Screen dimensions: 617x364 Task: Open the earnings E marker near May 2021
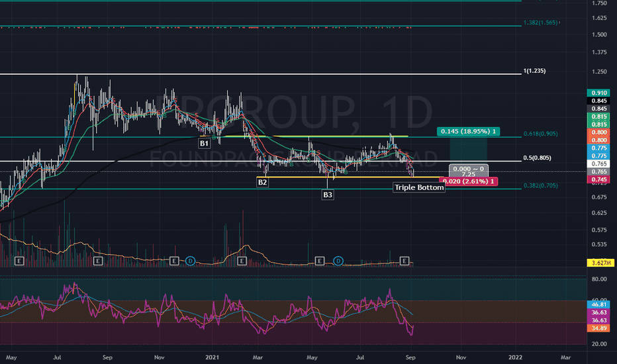click(x=320, y=261)
